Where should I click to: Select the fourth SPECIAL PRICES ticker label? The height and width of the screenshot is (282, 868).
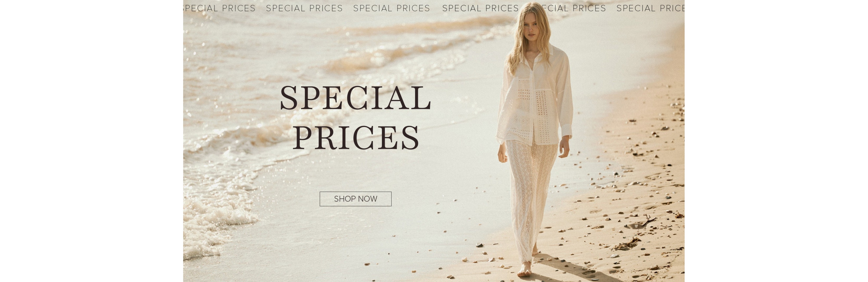[480, 8]
